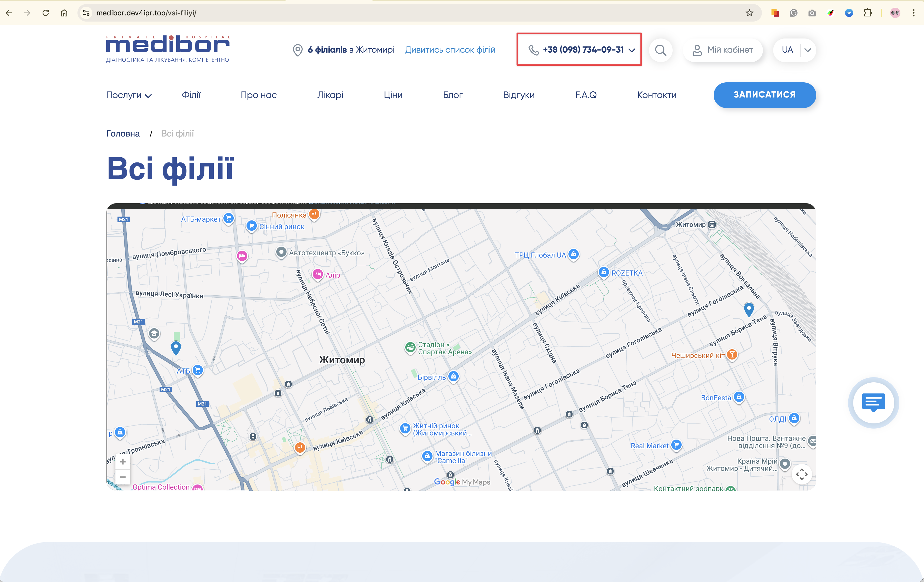
Task: Open the chat widget bubble icon
Action: pyautogui.click(x=873, y=402)
